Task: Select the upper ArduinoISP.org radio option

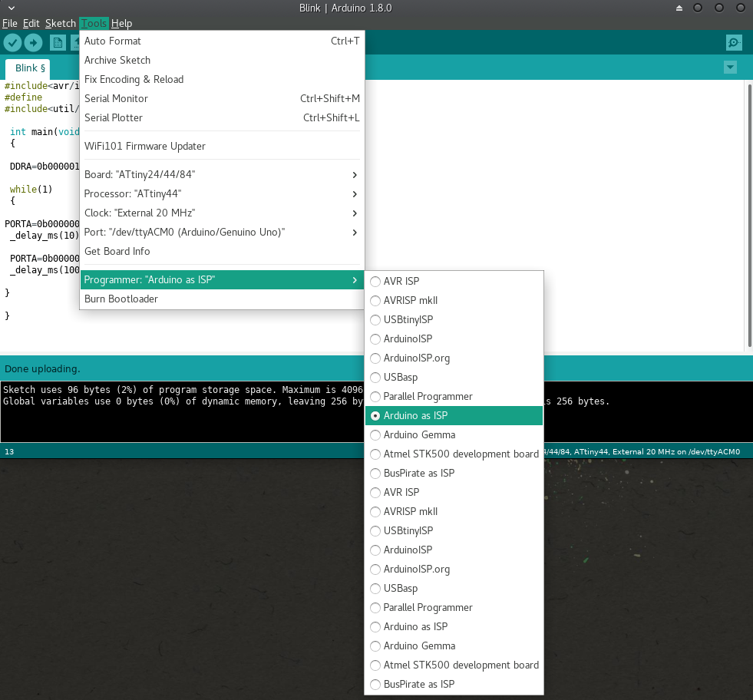Action: pos(454,358)
